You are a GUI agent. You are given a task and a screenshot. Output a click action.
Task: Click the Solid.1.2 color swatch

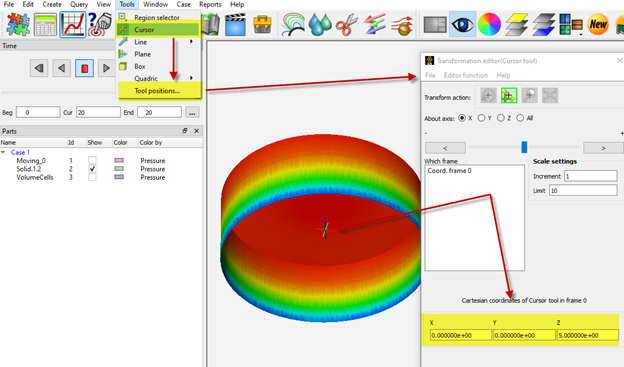click(119, 169)
